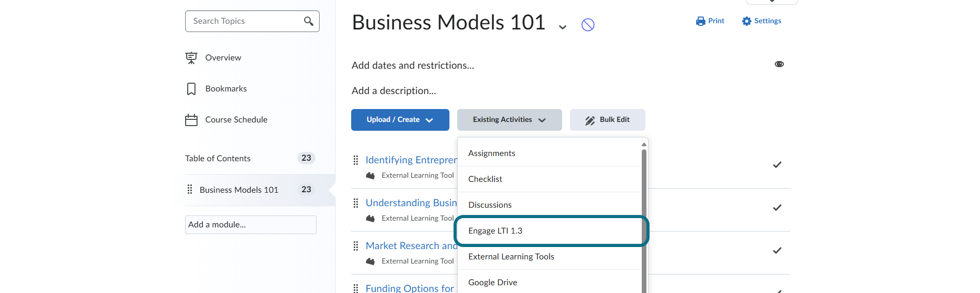This screenshot has width=980, height=293.
Task: Click the Bookmarks ribbon icon
Action: click(x=191, y=89)
